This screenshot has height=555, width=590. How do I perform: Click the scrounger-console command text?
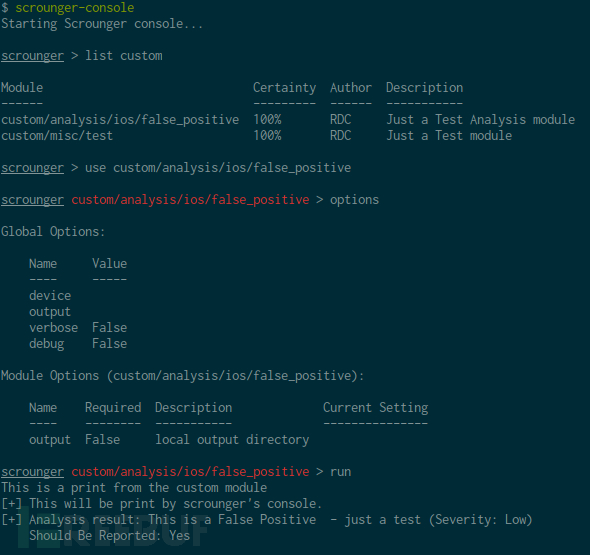[75, 8]
